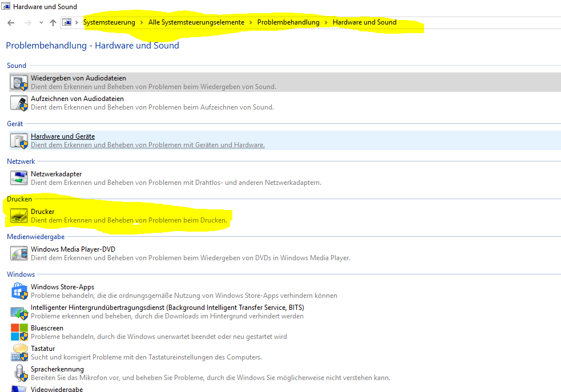Click the BITS background transfer icon

pos(19,313)
